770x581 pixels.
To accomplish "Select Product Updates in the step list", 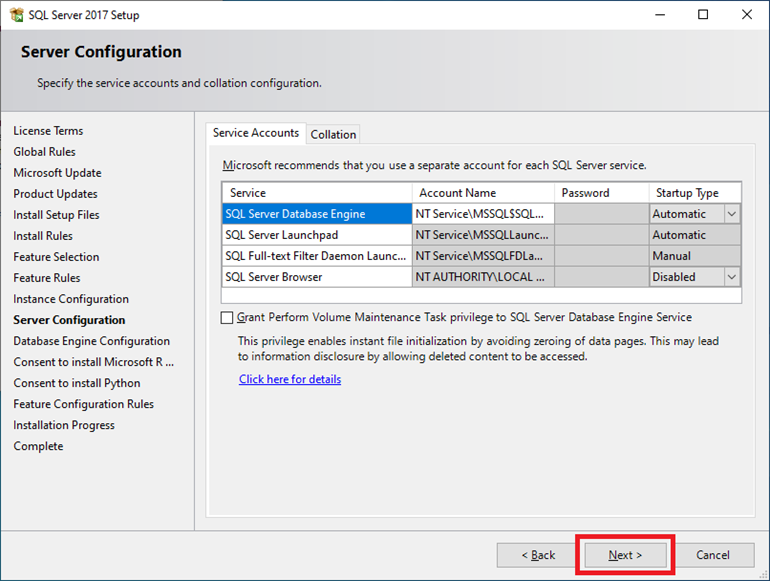I will [x=55, y=194].
